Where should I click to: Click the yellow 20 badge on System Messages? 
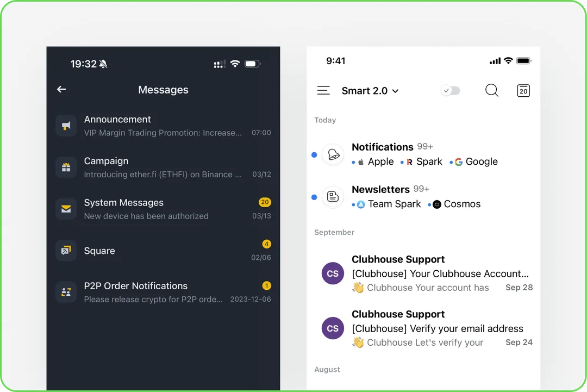coord(265,202)
